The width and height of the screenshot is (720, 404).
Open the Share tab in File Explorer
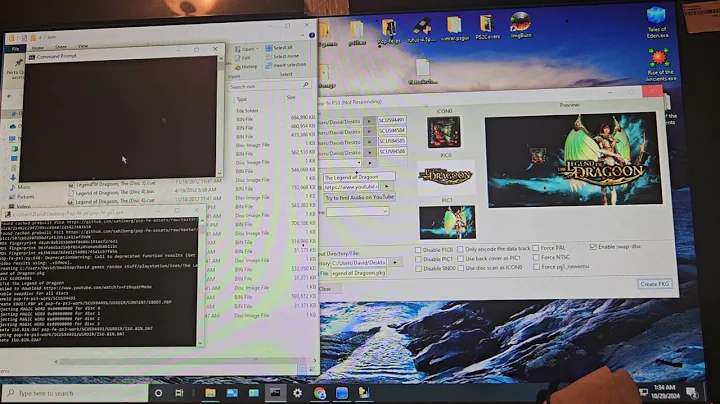pyautogui.click(x=61, y=47)
